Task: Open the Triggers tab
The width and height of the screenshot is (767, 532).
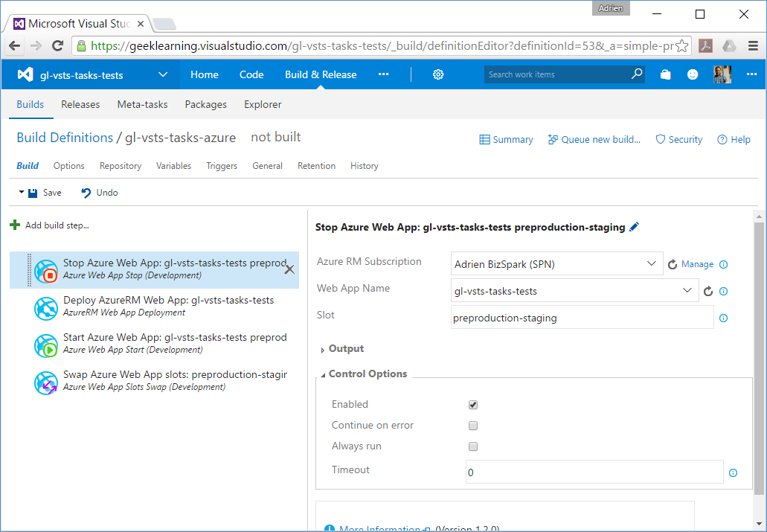Action: (222, 166)
